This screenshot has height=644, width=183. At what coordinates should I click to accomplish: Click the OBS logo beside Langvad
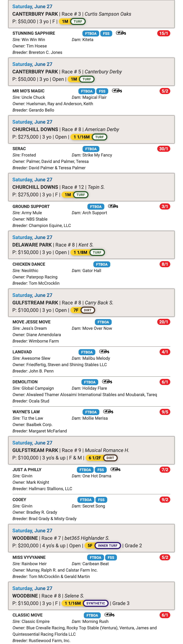point(104,352)
